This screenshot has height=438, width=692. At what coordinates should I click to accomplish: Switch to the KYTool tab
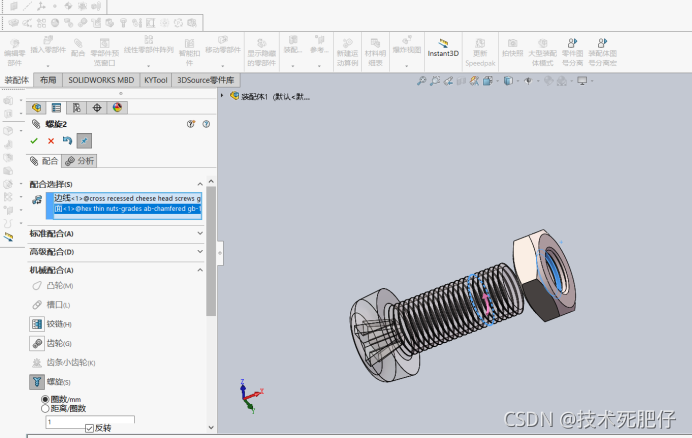[156, 80]
